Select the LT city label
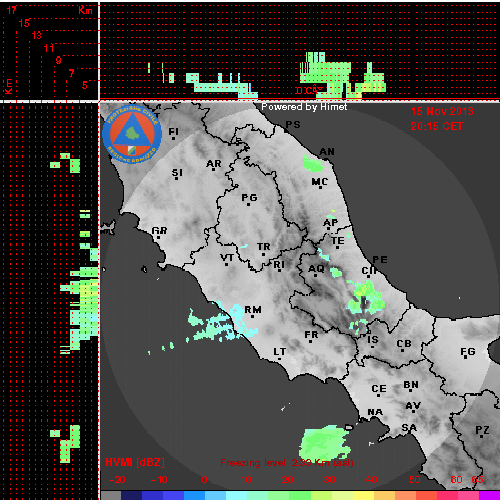The height and width of the screenshot is (500, 500). click(280, 352)
